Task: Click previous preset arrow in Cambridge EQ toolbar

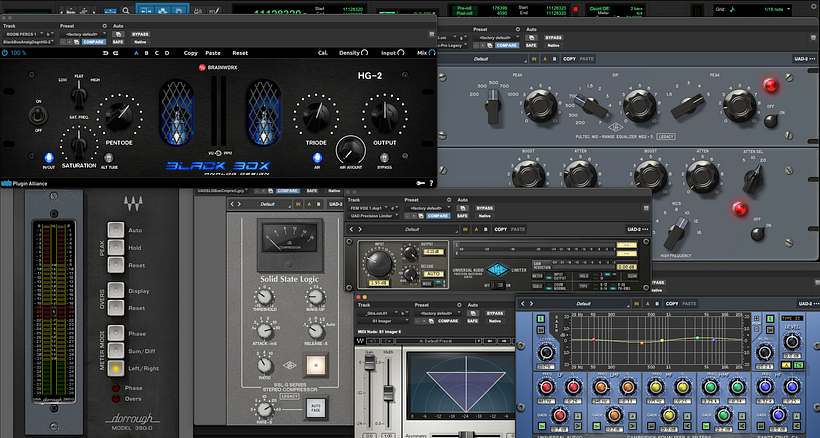Action: (x=523, y=303)
